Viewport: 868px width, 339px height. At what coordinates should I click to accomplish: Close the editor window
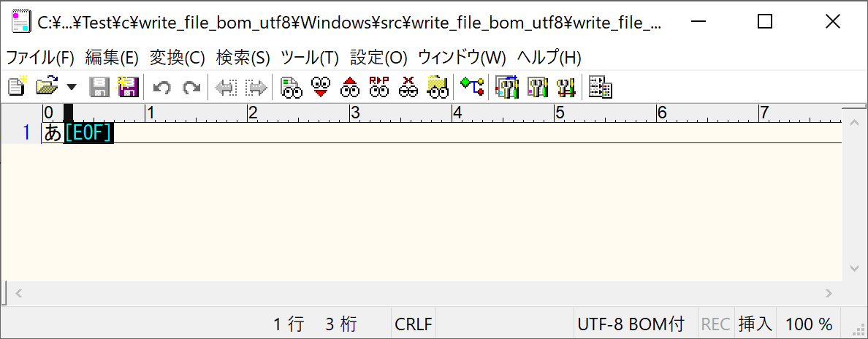(x=833, y=22)
